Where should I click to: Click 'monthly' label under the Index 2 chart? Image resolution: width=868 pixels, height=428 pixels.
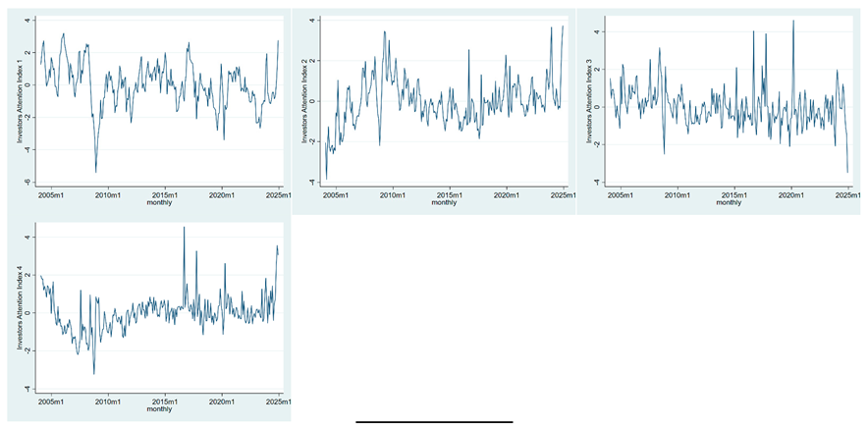(x=444, y=203)
